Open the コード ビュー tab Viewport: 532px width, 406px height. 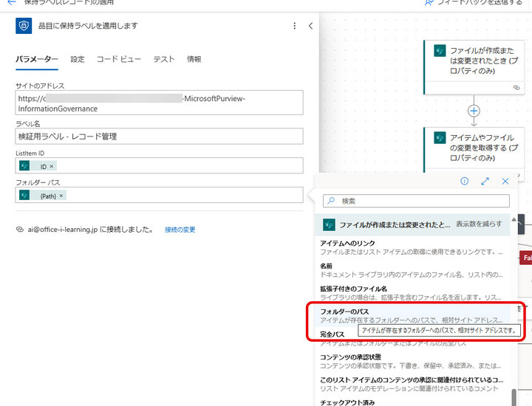click(x=119, y=59)
